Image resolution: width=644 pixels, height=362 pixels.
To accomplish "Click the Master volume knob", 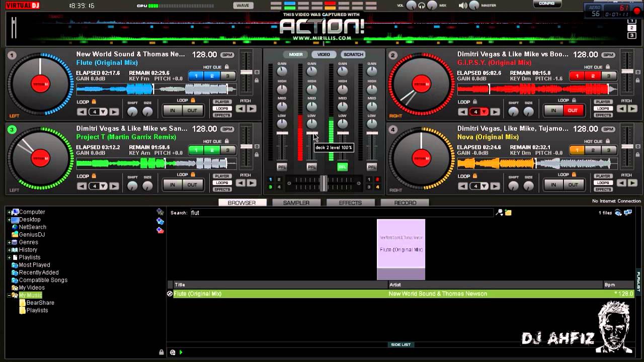I will pos(474,6).
